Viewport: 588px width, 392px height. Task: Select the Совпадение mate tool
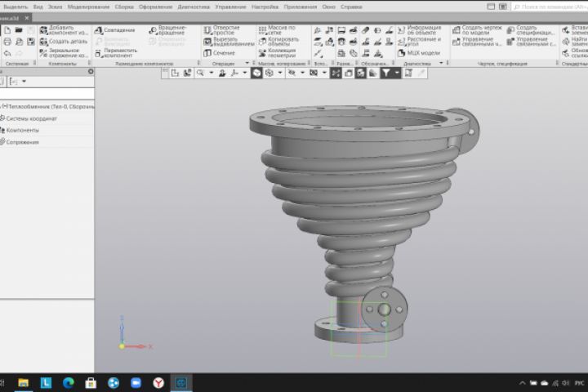coord(115,30)
